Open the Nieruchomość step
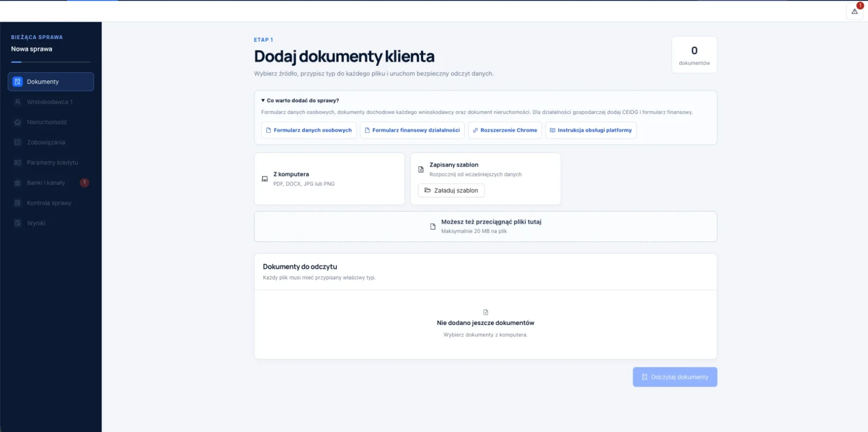The height and width of the screenshot is (432, 868). pos(50,122)
